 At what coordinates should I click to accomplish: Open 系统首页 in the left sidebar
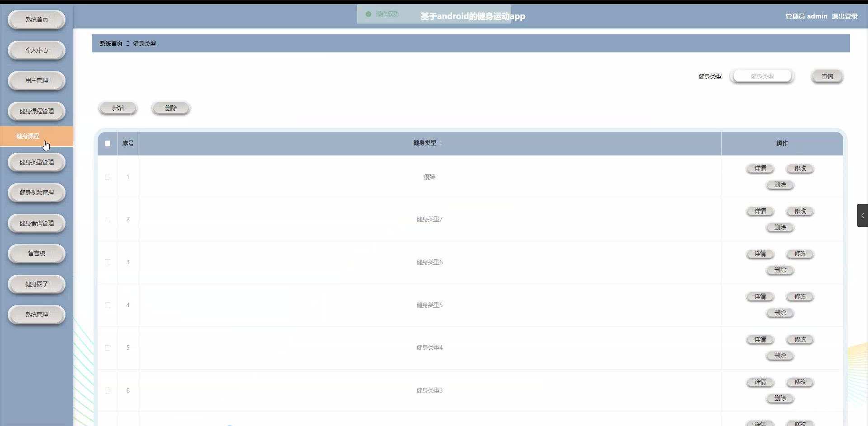point(37,20)
